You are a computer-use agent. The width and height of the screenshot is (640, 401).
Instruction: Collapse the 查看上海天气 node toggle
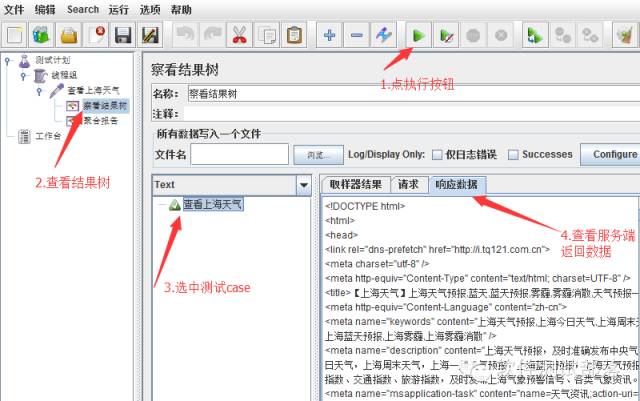pyautogui.click(x=39, y=91)
